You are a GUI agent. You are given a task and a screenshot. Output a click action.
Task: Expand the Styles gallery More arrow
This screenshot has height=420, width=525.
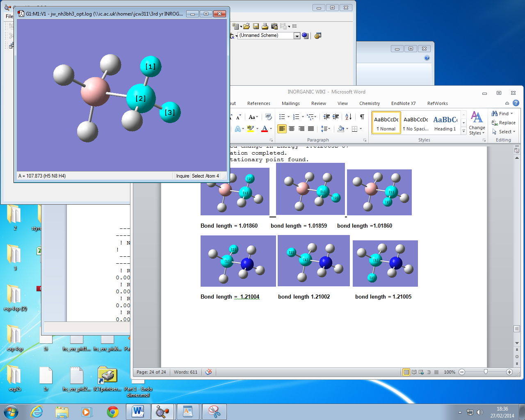(x=464, y=131)
